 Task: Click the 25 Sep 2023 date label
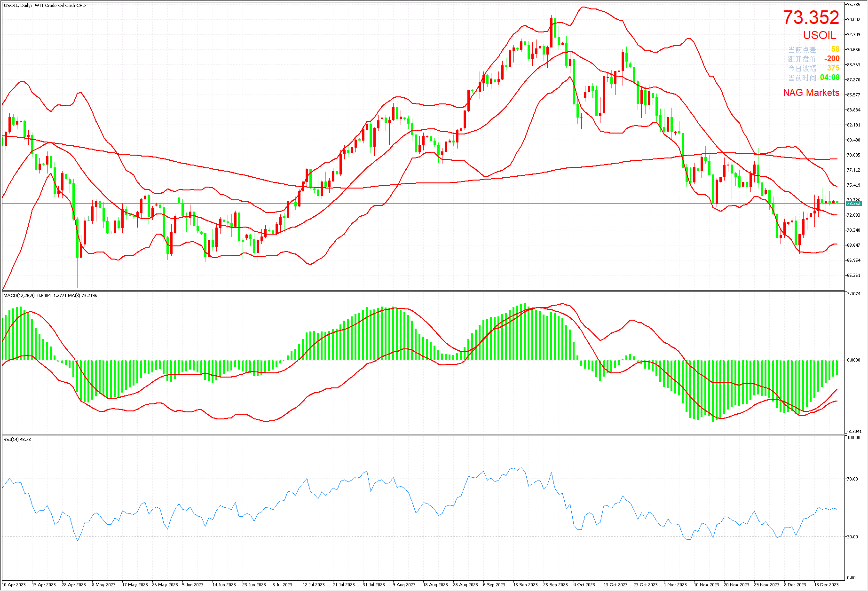(x=556, y=585)
